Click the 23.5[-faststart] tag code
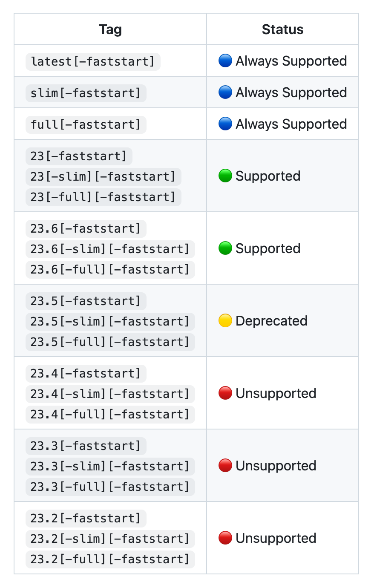Screen dimensions: 374x588 [86, 301]
